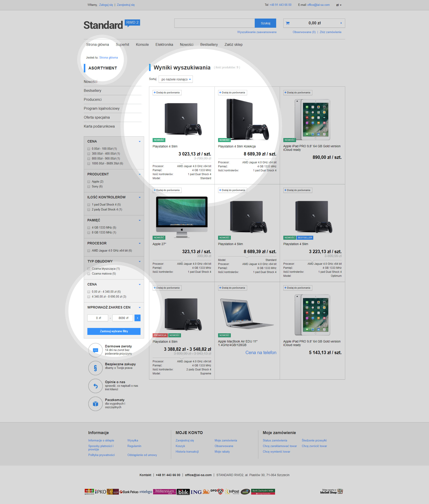
Task: Open the Załóż sklep menu item
Action: [233, 44]
